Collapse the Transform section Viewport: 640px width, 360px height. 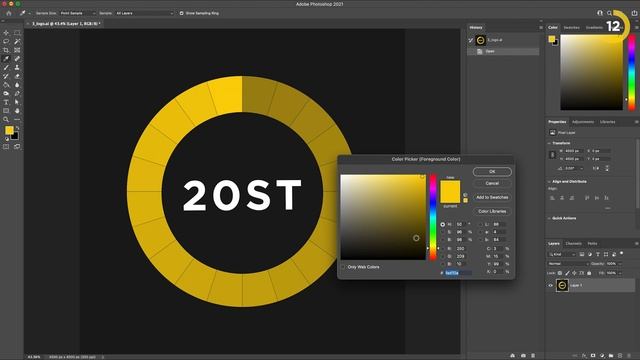pos(549,143)
